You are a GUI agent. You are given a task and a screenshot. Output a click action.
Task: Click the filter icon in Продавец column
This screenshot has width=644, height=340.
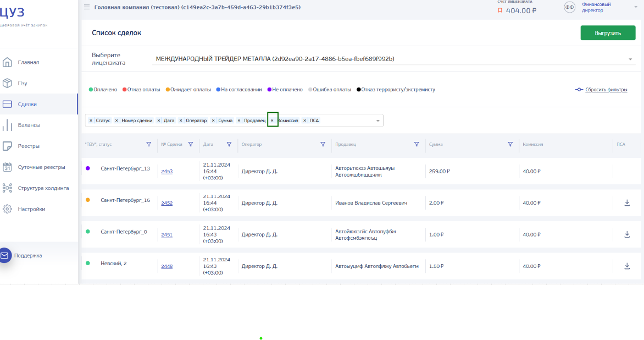(x=417, y=144)
